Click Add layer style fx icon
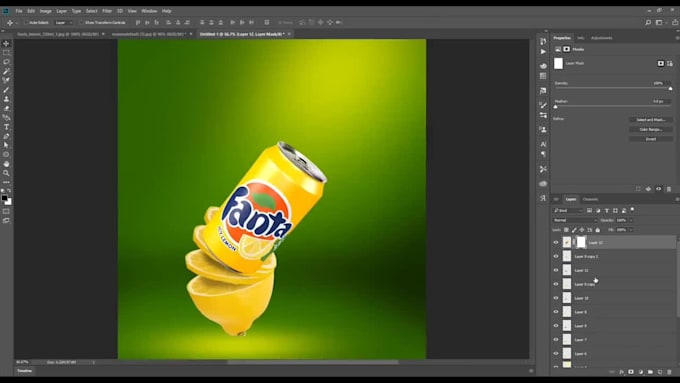 (621, 372)
